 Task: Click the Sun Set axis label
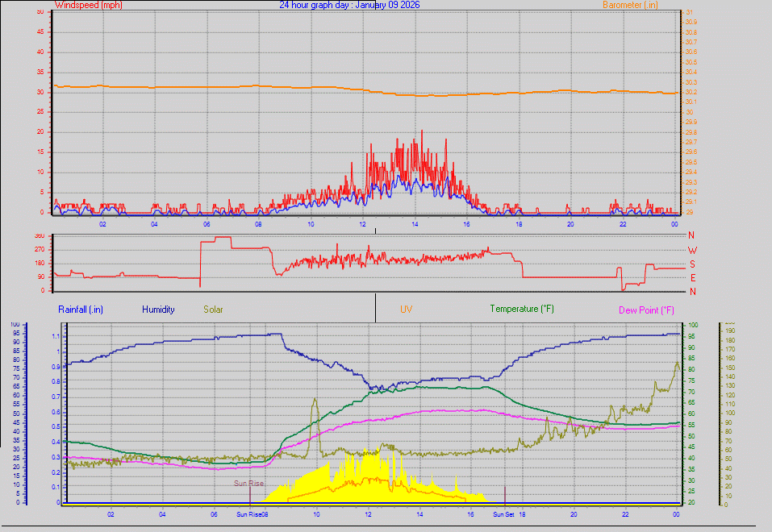(503, 513)
